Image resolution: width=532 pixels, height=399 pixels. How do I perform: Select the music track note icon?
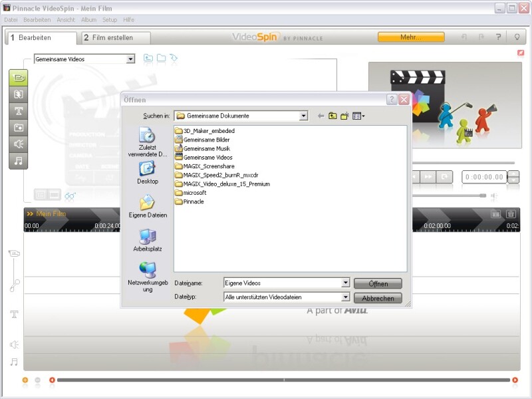pos(14,362)
